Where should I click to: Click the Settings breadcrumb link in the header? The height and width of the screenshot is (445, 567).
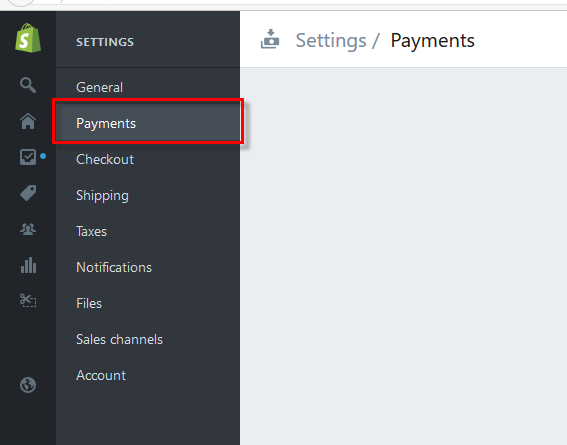[331, 40]
